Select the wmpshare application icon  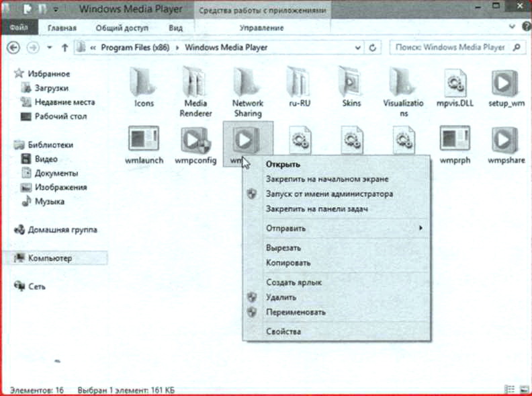click(x=504, y=141)
